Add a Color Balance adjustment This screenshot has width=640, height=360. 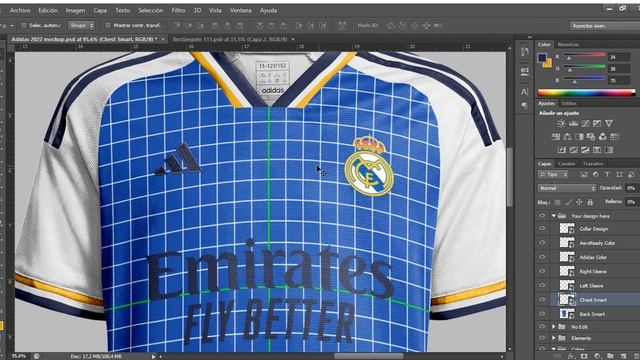567,137
